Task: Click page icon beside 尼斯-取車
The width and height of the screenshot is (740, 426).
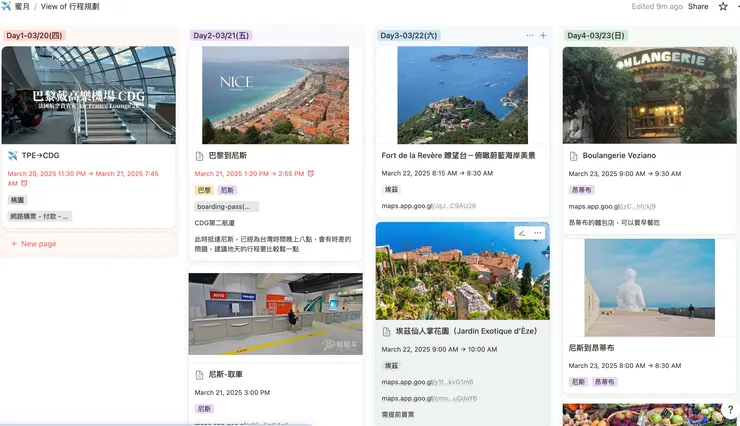Action: (200, 375)
